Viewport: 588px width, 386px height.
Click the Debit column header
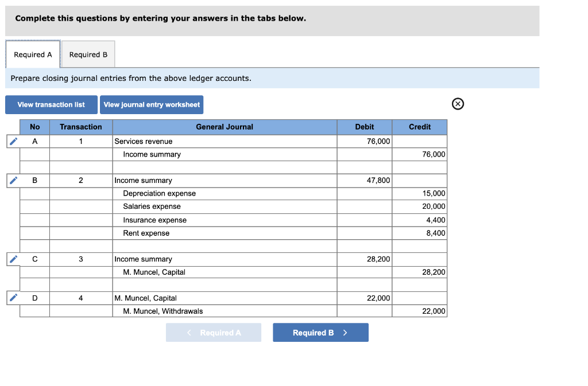click(x=364, y=127)
